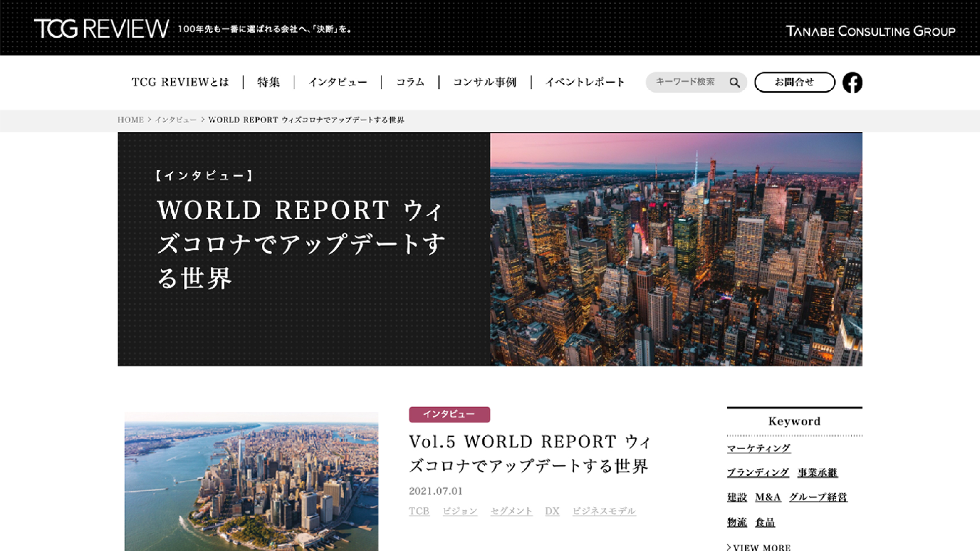Screen dimensions: 980x551
Task: Open the Facebook page icon
Action: pos(852,82)
